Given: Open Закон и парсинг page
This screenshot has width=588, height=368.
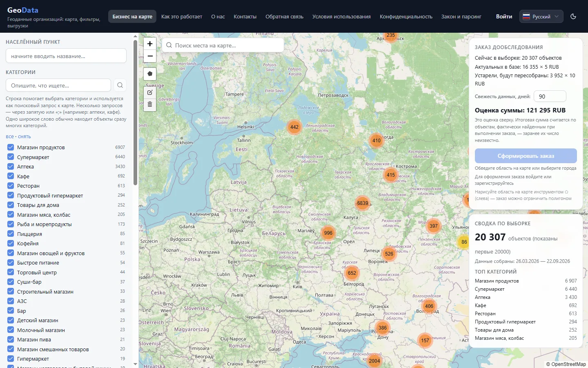Looking at the screenshot, I should (x=461, y=16).
